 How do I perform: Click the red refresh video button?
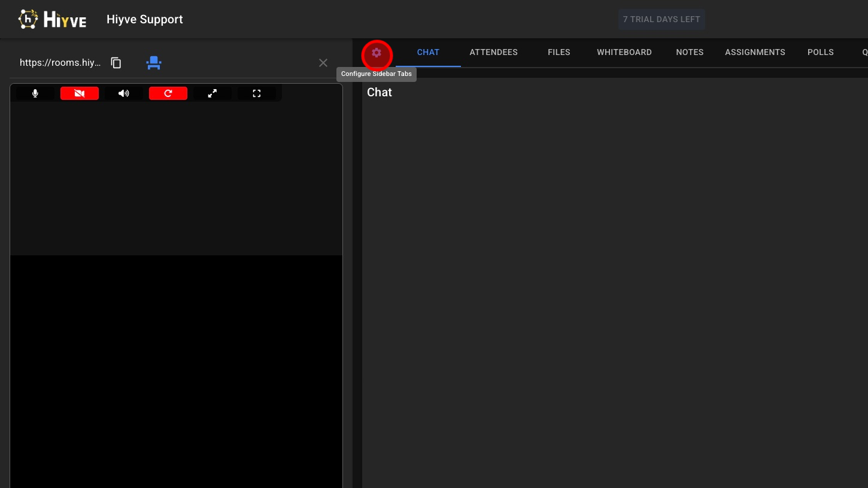click(x=168, y=93)
